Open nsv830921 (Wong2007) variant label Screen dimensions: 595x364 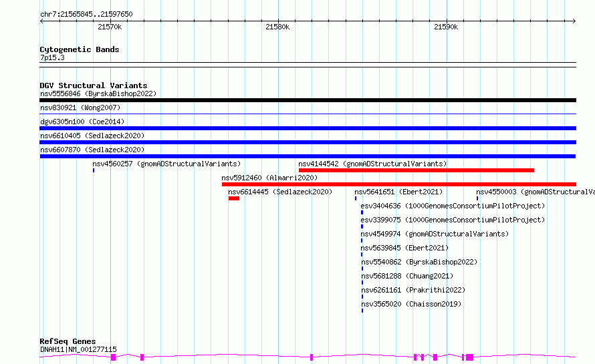pos(80,108)
